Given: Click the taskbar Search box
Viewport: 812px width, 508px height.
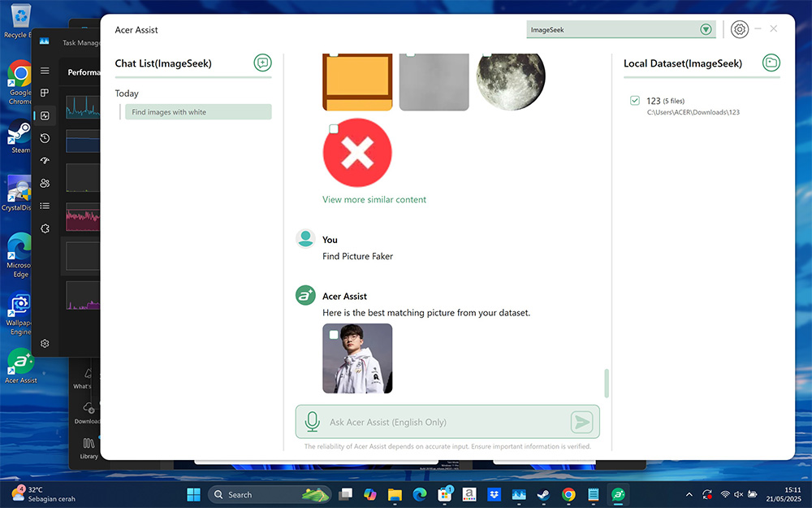Looking at the screenshot, I should click(270, 494).
